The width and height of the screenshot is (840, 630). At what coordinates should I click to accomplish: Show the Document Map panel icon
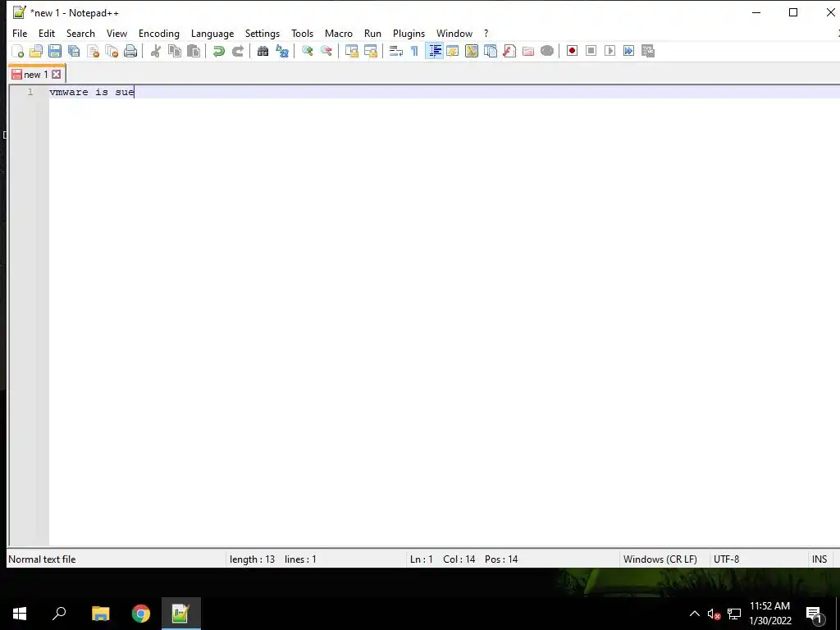tap(472, 51)
